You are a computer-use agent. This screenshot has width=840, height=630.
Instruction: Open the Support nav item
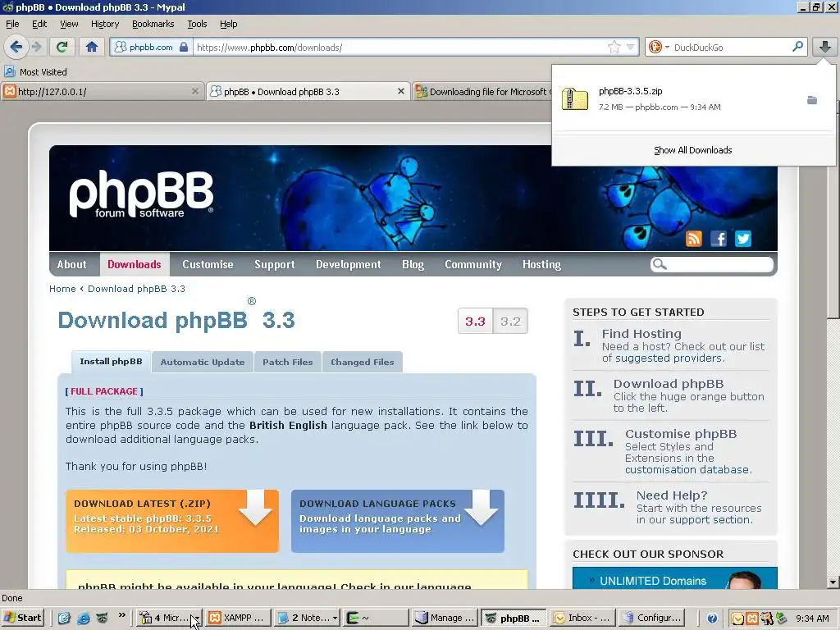tap(274, 264)
